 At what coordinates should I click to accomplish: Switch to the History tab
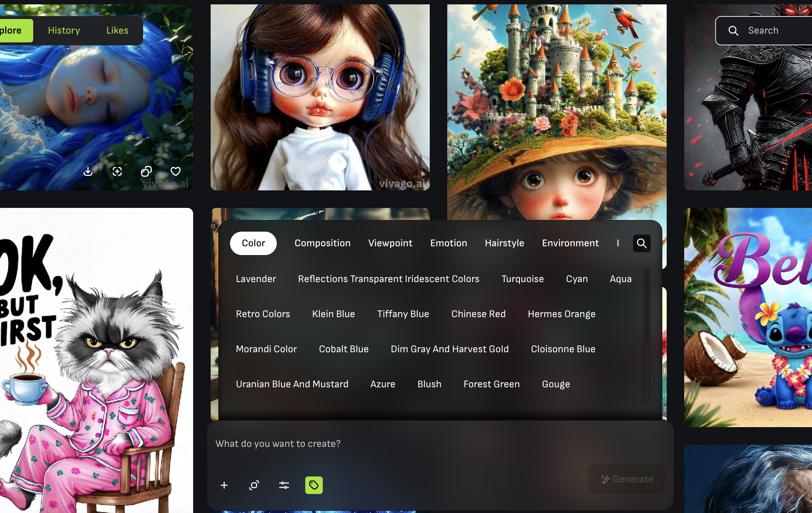(x=64, y=30)
